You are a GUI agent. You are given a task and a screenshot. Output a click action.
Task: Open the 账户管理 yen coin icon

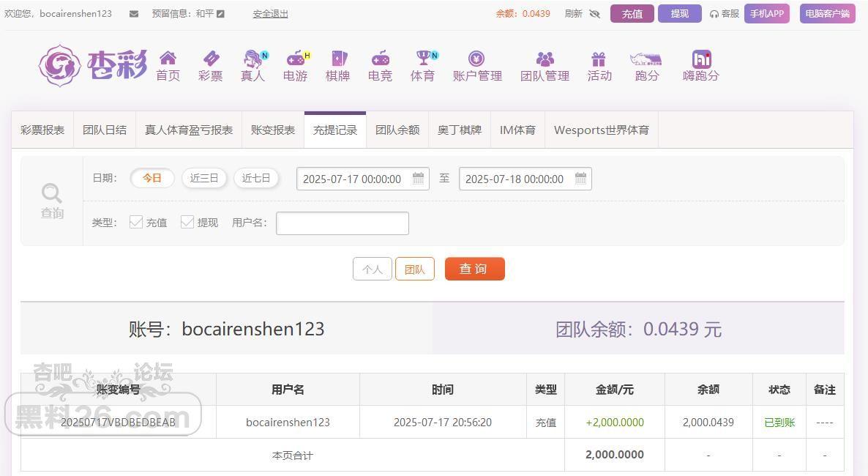click(x=476, y=58)
